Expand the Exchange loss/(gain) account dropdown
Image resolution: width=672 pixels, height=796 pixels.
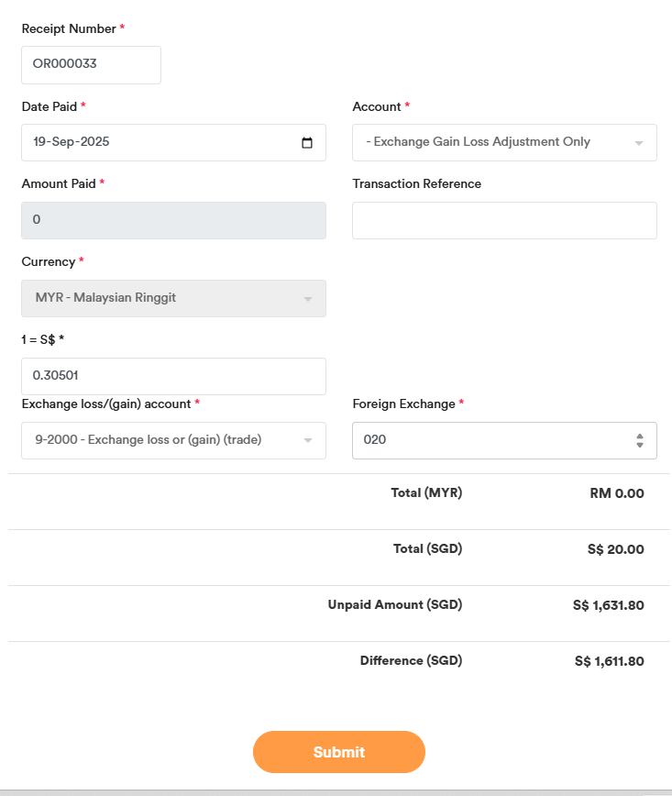point(308,440)
